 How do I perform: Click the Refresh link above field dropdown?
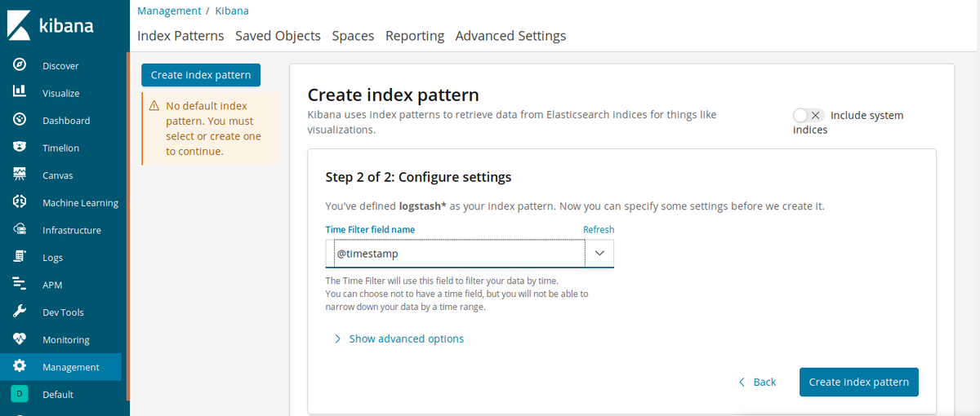coord(598,230)
